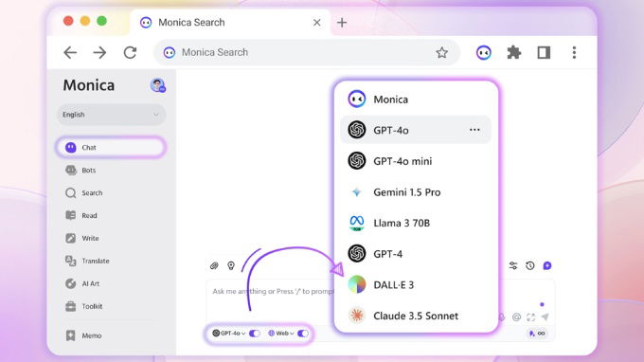Reload the Monica Search page
This screenshot has width=644, height=362.
(x=130, y=53)
